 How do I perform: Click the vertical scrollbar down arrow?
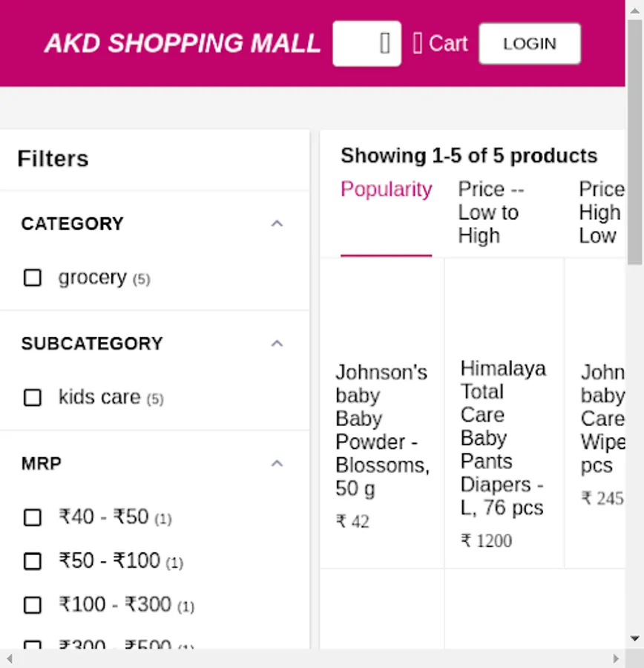tap(635, 638)
